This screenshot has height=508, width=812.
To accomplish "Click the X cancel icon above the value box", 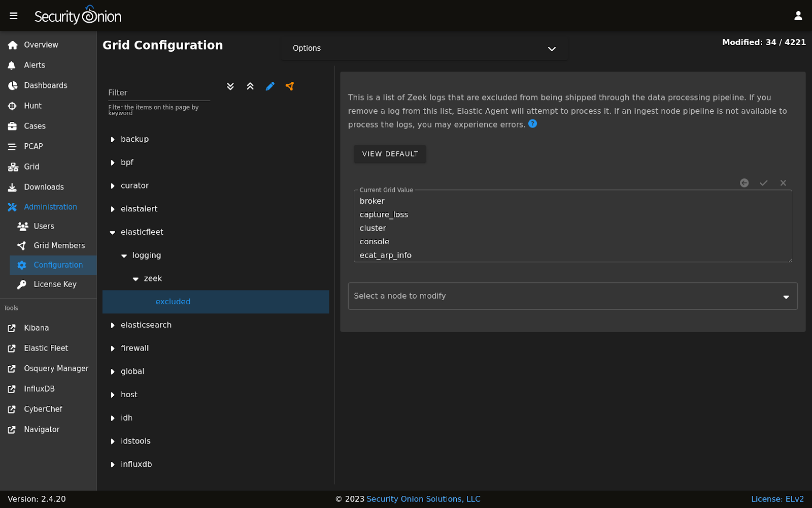I will (783, 183).
